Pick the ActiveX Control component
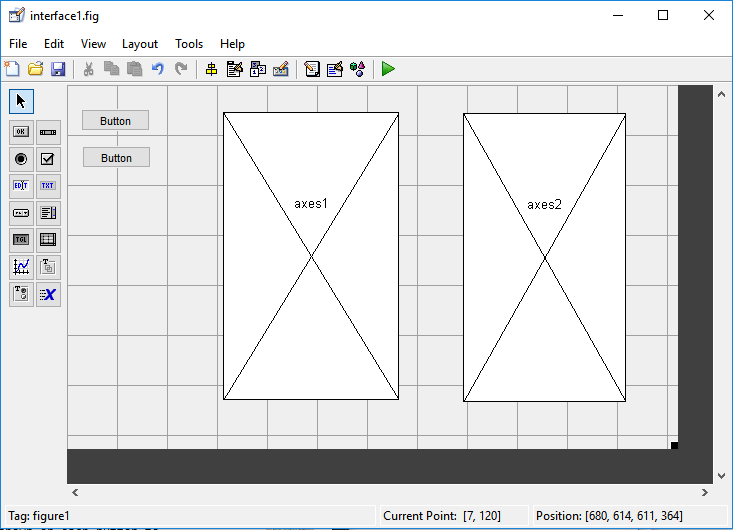This screenshot has width=733, height=530. [x=48, y=294]
